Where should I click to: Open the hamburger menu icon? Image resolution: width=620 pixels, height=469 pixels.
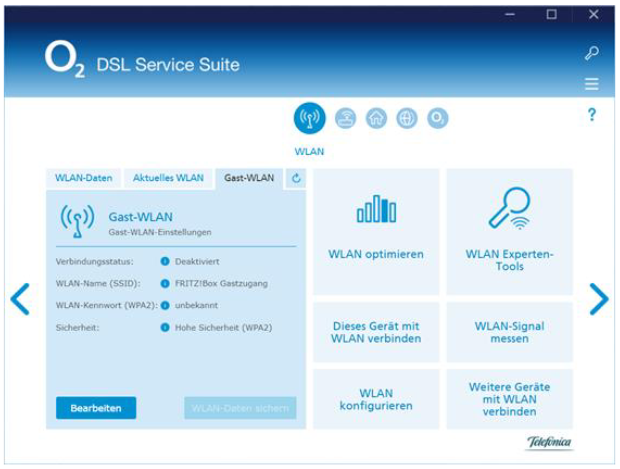click(x=592, y=84)
